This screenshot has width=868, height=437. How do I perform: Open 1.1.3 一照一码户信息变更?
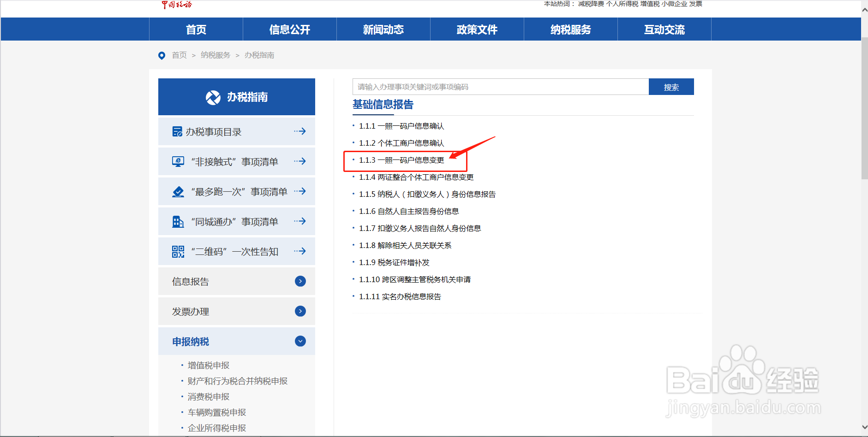point(401,160)
